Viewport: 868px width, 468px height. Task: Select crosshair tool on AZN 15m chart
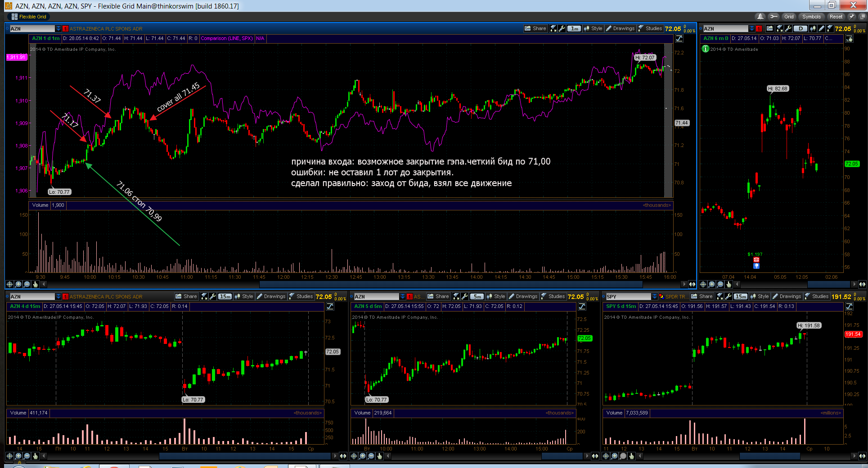(x=9, y=456)
